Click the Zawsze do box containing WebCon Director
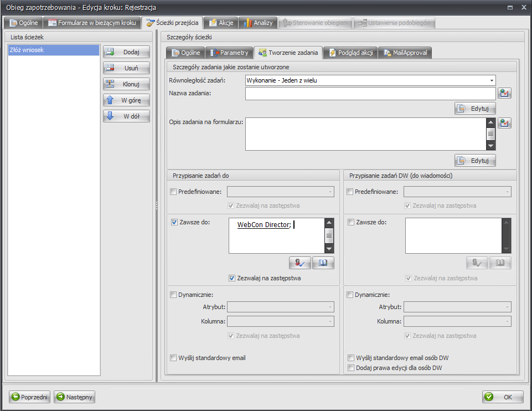Viewport: 532px width, 411px height. [x=276, y=235]
